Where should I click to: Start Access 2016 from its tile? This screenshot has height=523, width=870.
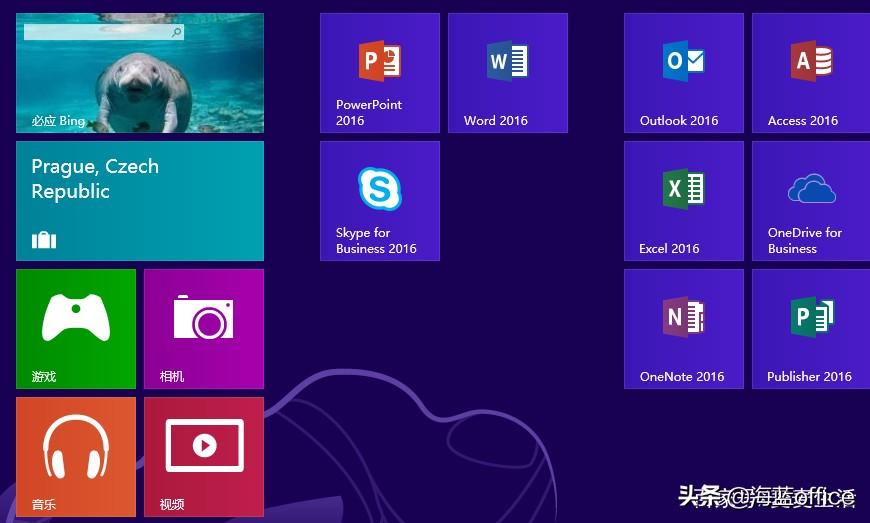[x=811, y=73]
